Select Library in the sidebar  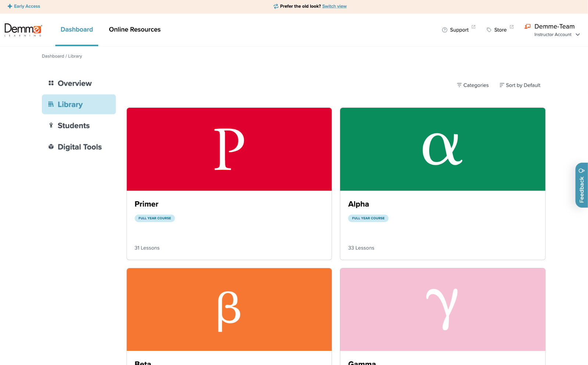(79, 104)
